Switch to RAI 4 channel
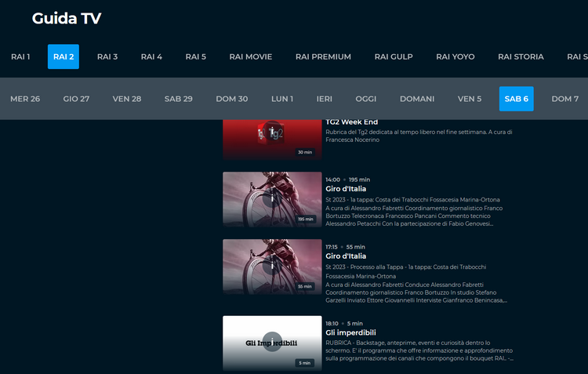Screen dimensions: 588x374 pyautogui.click(x=151, y=56)
